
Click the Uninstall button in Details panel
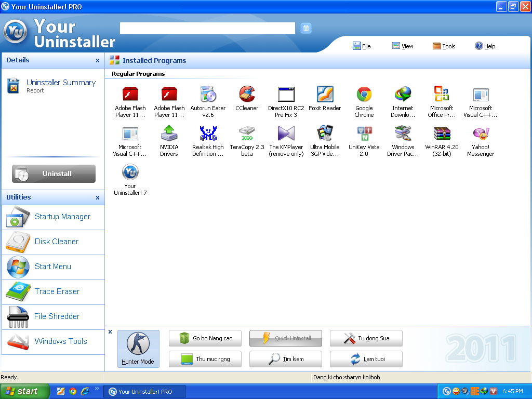(54, 174)
